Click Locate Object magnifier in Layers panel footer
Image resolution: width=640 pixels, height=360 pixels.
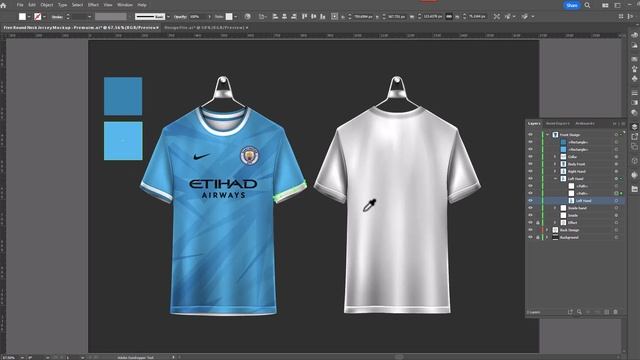tap(579, 312)
